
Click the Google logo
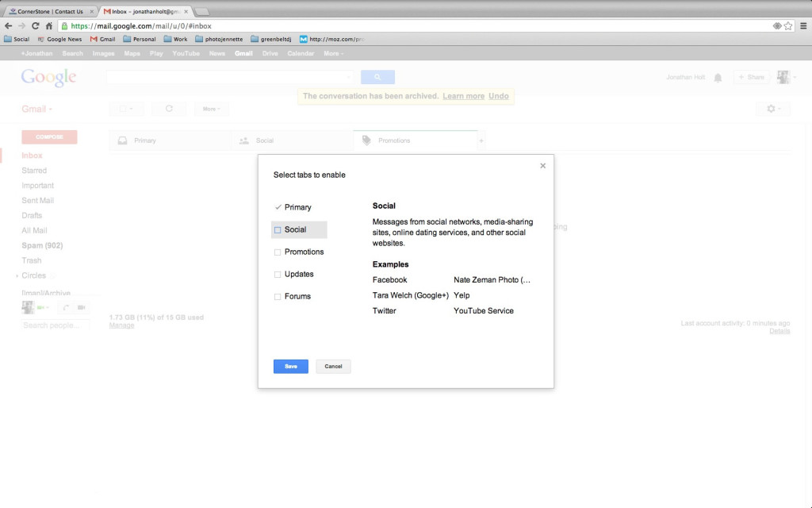[x=48, y=77]
